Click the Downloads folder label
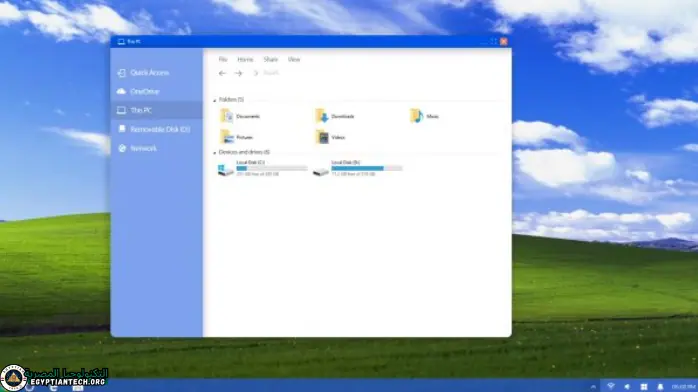This screenshot has width=698, height=392. tap(343, 116)
